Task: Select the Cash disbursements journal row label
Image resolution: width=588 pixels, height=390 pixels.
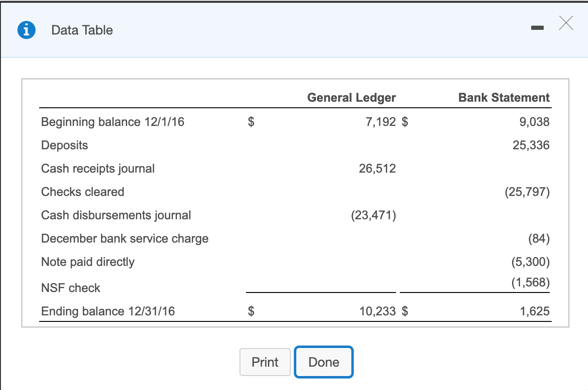Action: (116, 215)
